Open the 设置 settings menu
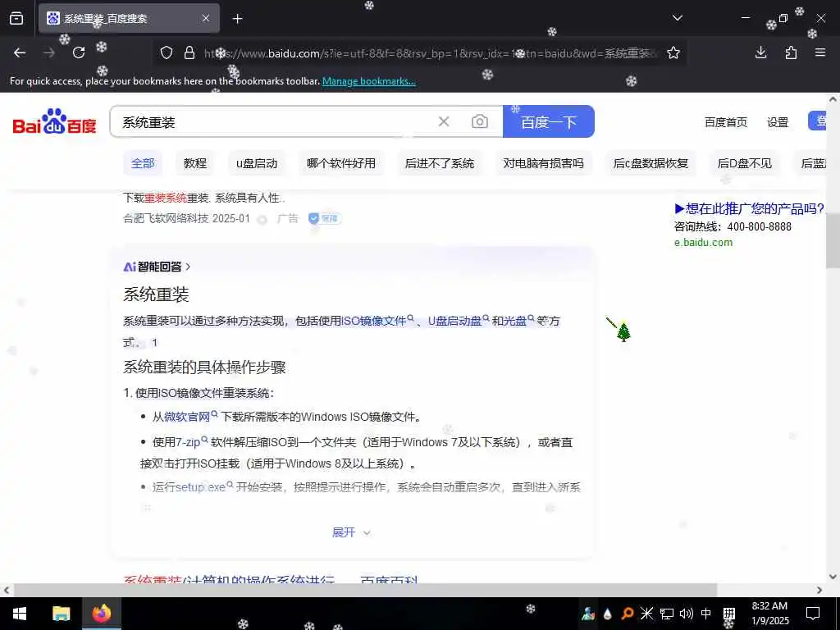The height and width of the screenshot is (630, 840). [x=778, y=122]
